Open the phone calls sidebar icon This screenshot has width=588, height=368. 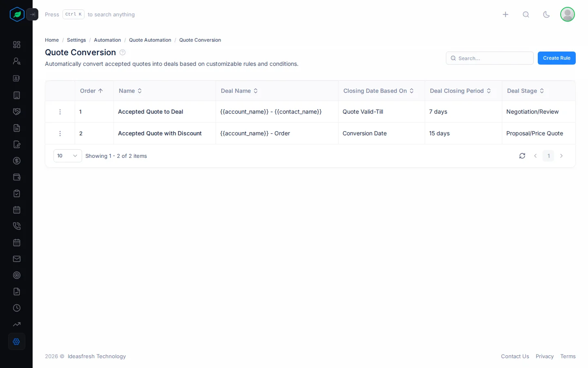click(x=17, y=226)
